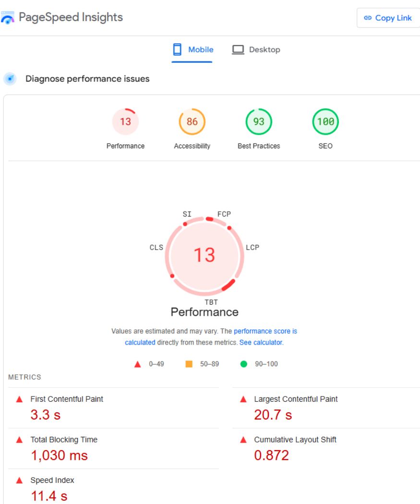Click the 50–89 legend range text

(209, 364)
